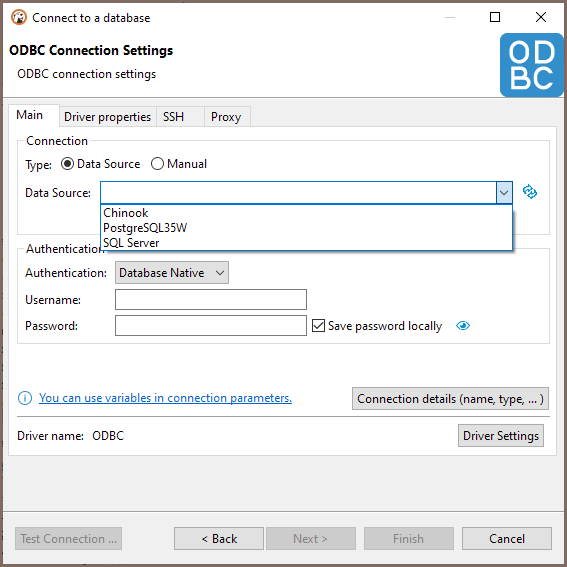
Task: Open the Proxy tab
Action: coord(227,117)
